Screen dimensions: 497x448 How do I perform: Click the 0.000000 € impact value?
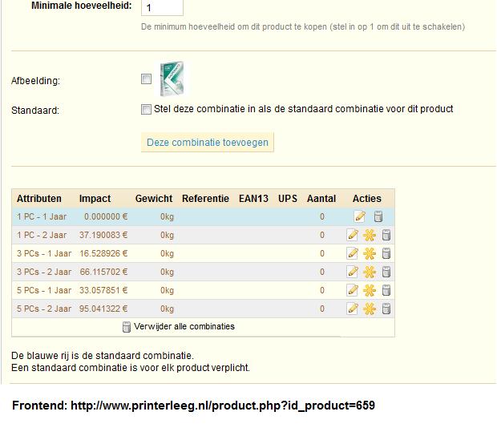pyautogui.click(x=106, y=216)
